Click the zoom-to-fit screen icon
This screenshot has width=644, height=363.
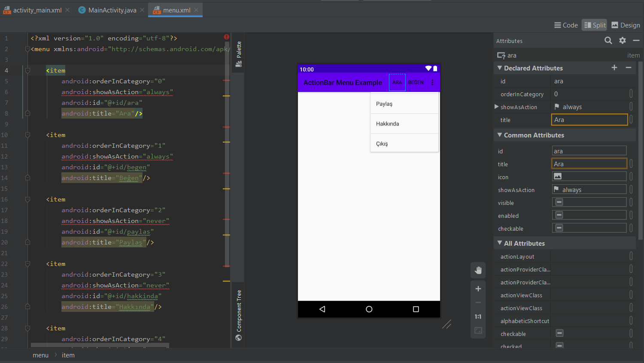coord(478,330)
